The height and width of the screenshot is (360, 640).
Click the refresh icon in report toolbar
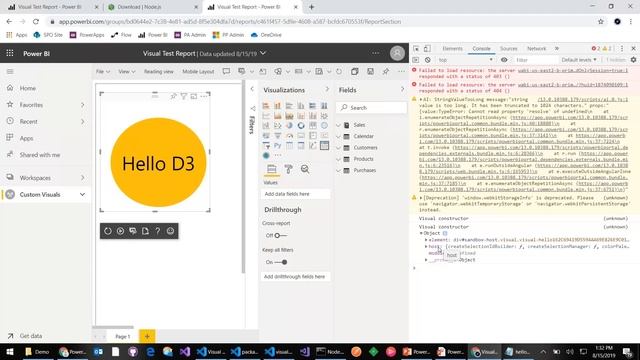click(x=339, y=71)
